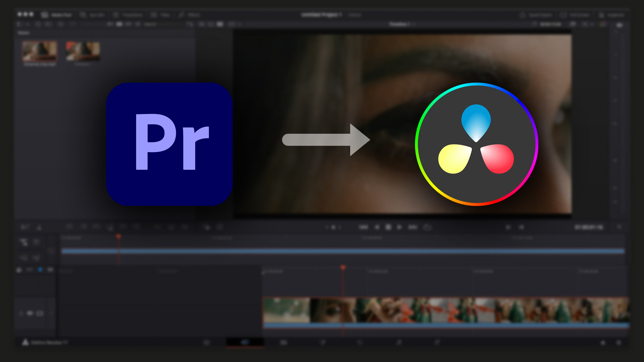Click the Full Screen button
Image resolution: width=644 pixels, height=362 pixels.
tap(575, 15)
